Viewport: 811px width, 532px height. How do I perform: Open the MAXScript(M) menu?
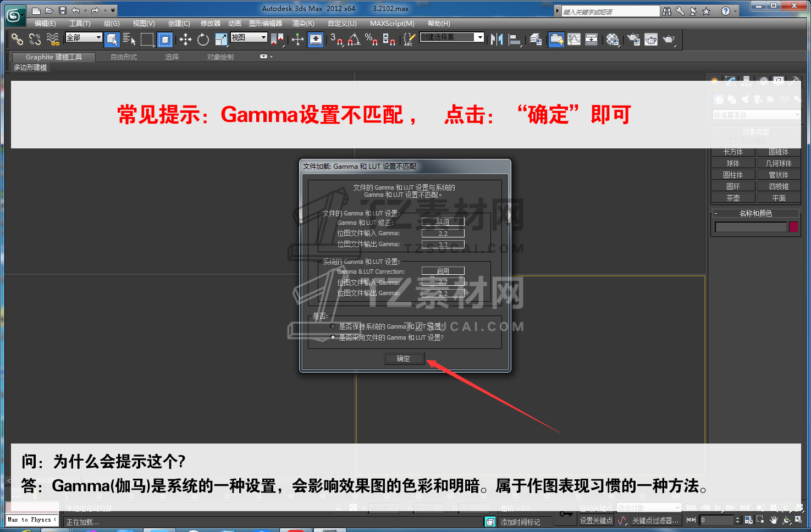(x=392, y=24)
